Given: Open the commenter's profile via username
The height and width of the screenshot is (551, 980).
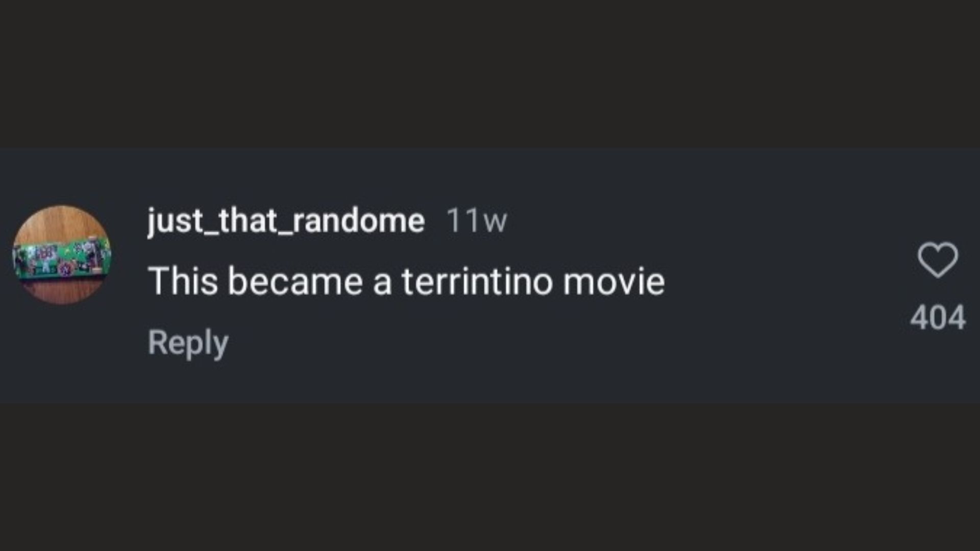Looking at the screenshot, I should click(x=286, y=221).
